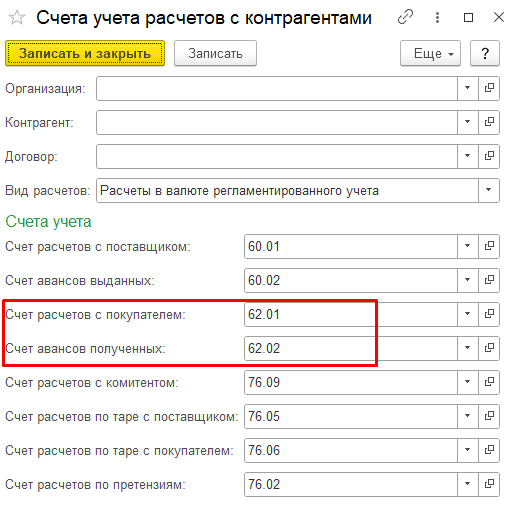Expand the Счет авансов выданных dropdown
The width and height of the screenshot is (511, 507).
pos(468,280)
